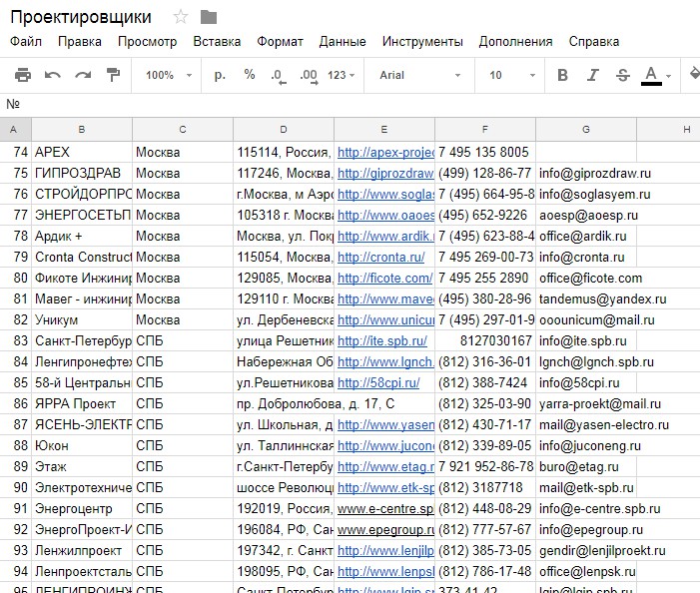Expand the font size 10 dropdown
The width and height of the screenshot is (700, 593).
tap(508, 75)
